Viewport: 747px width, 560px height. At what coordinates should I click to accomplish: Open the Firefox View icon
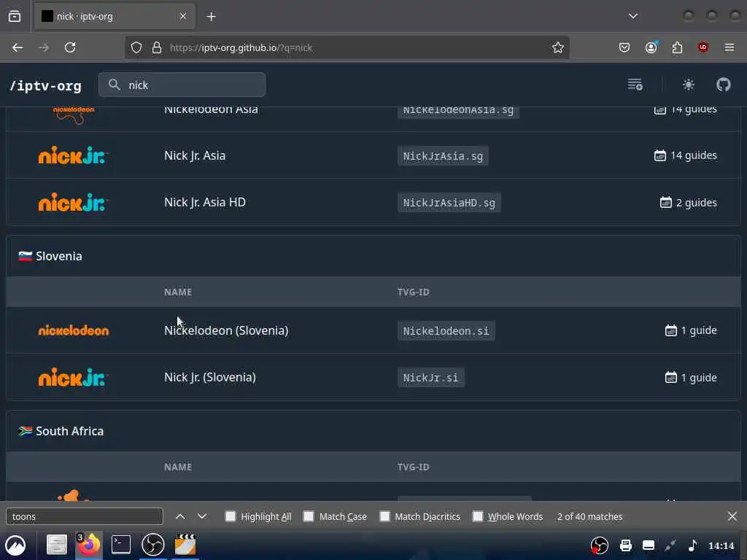(15, 16)
